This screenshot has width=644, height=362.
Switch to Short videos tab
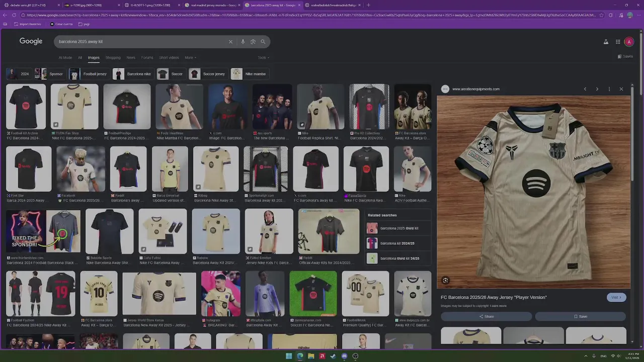pos(169,58)
